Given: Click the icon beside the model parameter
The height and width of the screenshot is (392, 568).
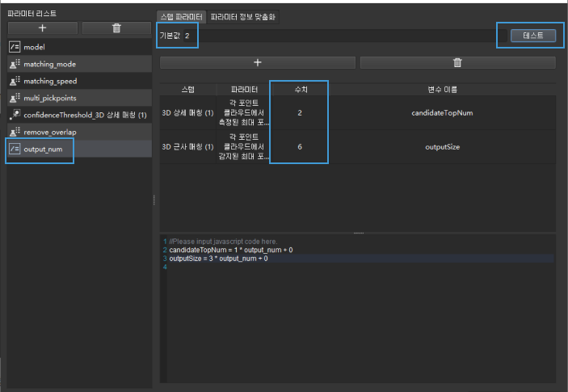Looking at the screenshot, I should [14, 48].
